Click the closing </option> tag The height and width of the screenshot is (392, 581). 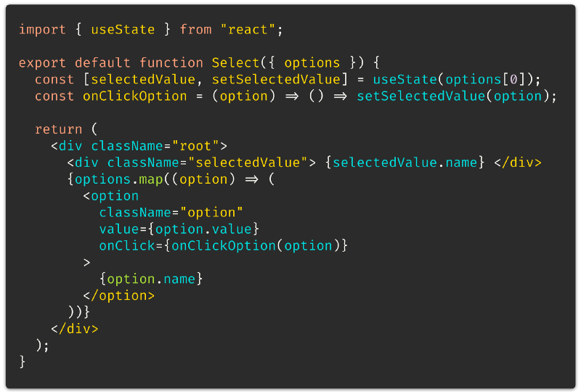pos(119,295)
